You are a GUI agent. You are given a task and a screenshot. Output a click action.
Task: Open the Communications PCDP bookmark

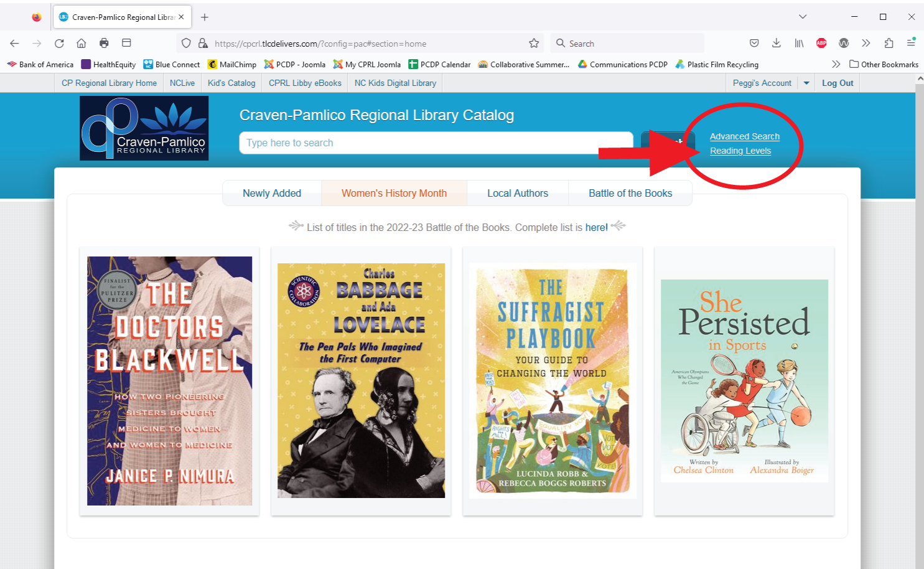click(623, 64)
